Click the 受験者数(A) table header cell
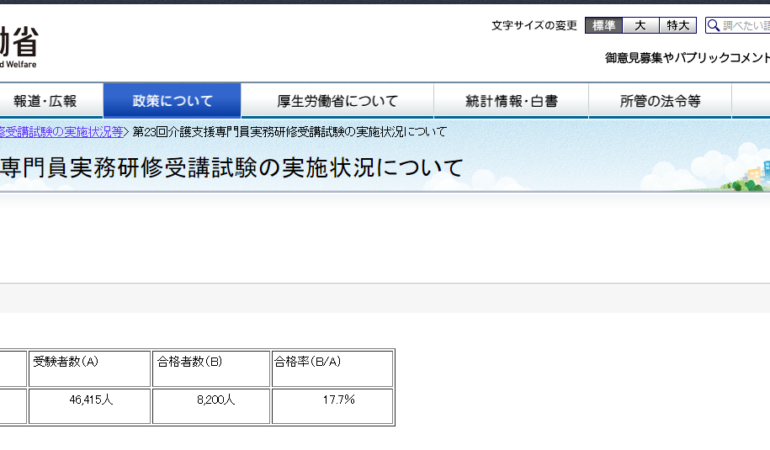Screen dimensions: 770x450 point(90,368)
